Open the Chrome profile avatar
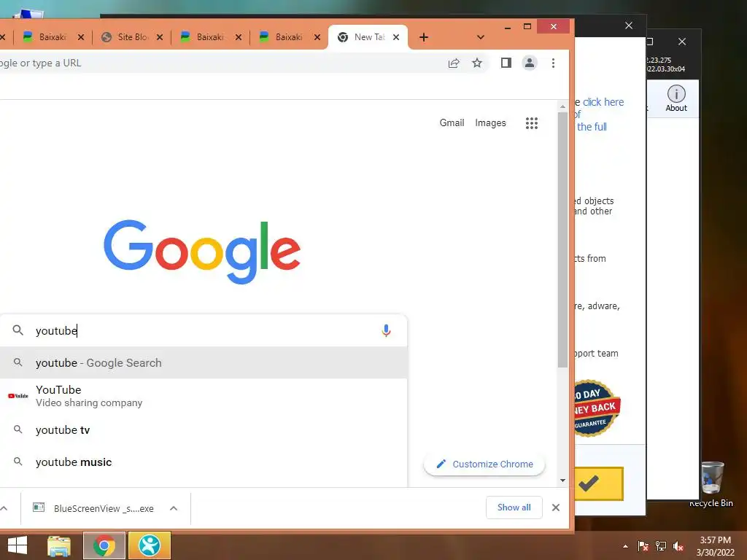 tap(530, 63)
